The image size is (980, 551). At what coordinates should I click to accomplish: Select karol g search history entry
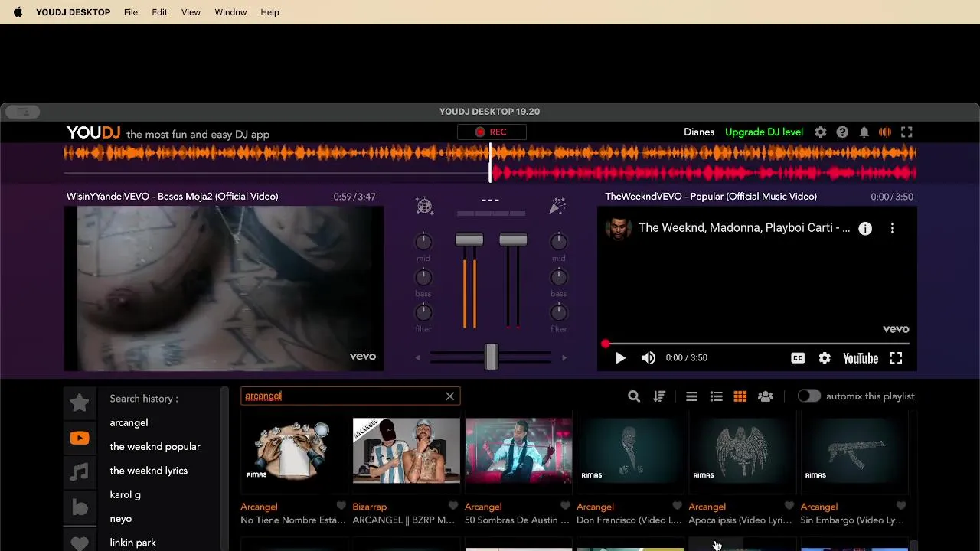[x=125, y=495]
